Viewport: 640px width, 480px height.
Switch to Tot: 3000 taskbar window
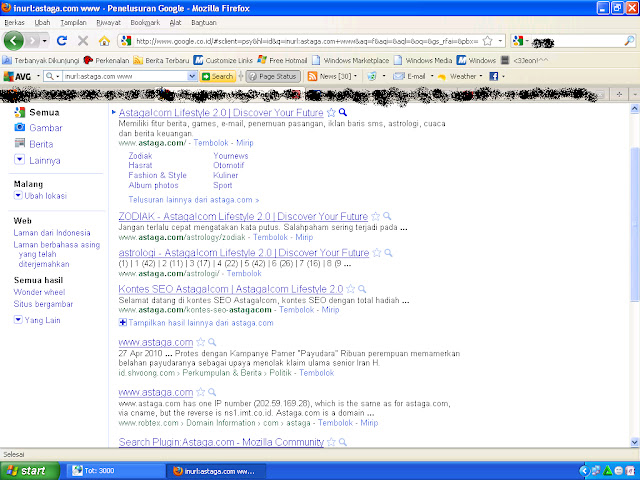[116, 471]
